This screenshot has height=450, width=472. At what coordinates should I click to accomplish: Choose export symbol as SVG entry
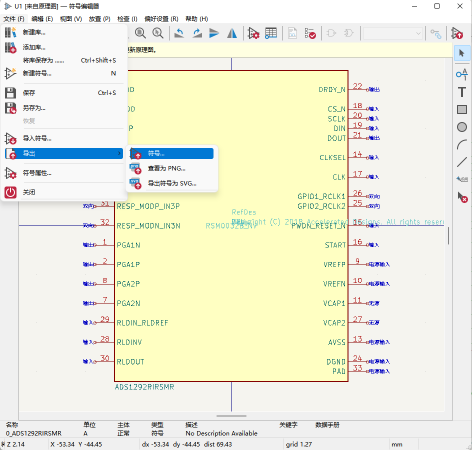click(172, 183)
